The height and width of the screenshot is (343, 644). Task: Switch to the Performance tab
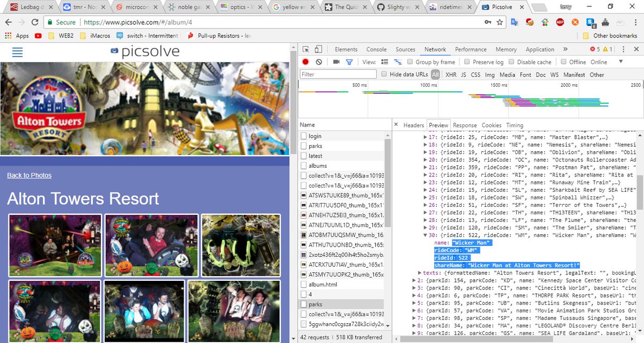[x=471, y=49]
